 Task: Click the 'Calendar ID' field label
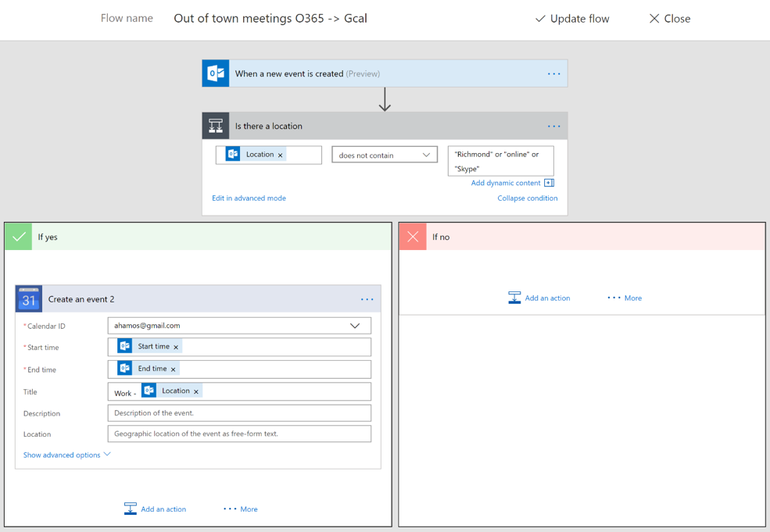click(x=46, y=327)
